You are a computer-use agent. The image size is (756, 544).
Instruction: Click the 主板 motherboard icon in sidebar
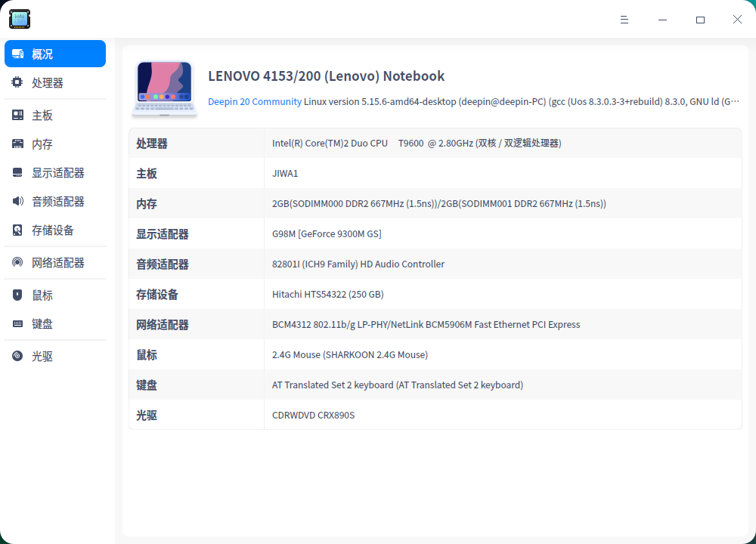pyautogui.click(x=17, y=115)
